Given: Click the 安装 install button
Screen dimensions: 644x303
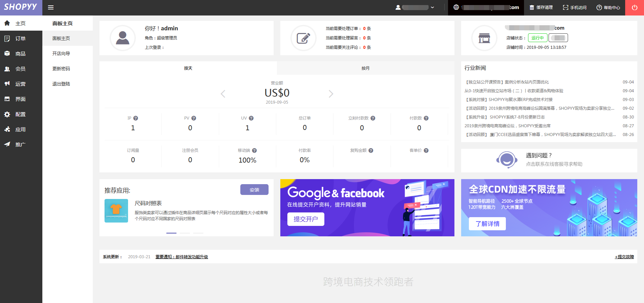Looking at the screenshot, I should coord(254,190).
